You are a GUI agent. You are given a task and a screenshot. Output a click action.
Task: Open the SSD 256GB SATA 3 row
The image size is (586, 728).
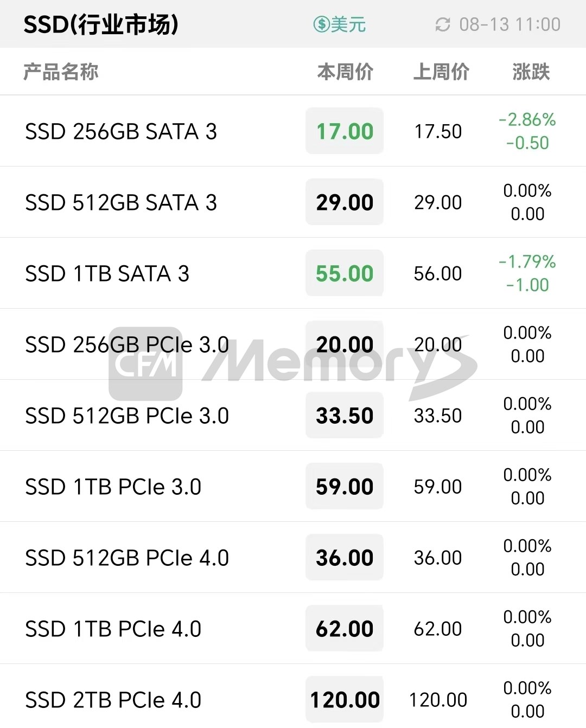click(293, 131)
